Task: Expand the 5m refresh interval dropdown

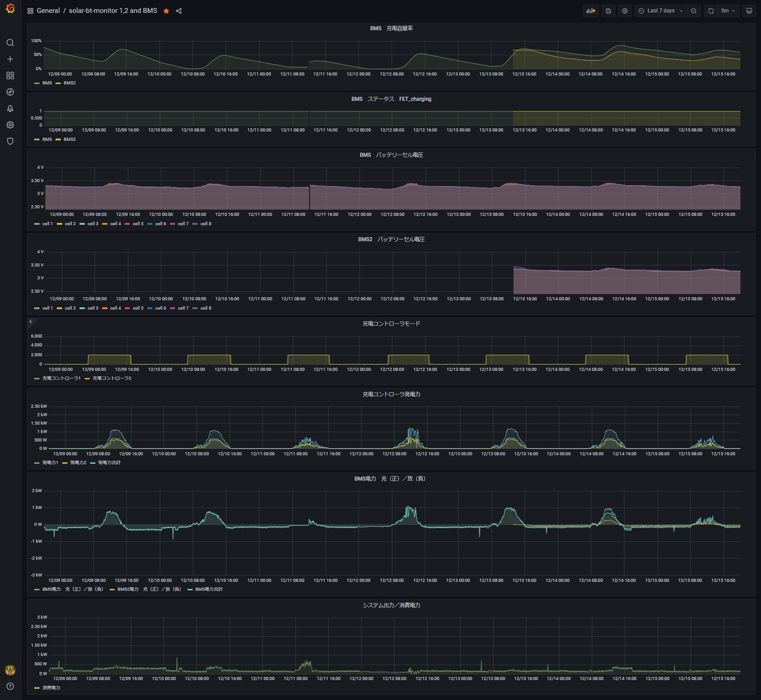Action: [x=728, y=11]
